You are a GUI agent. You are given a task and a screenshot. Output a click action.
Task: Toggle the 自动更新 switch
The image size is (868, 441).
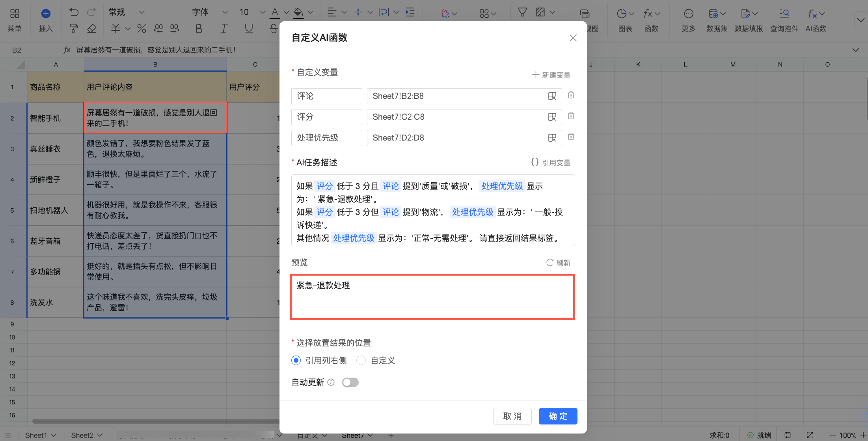point(350,382)
